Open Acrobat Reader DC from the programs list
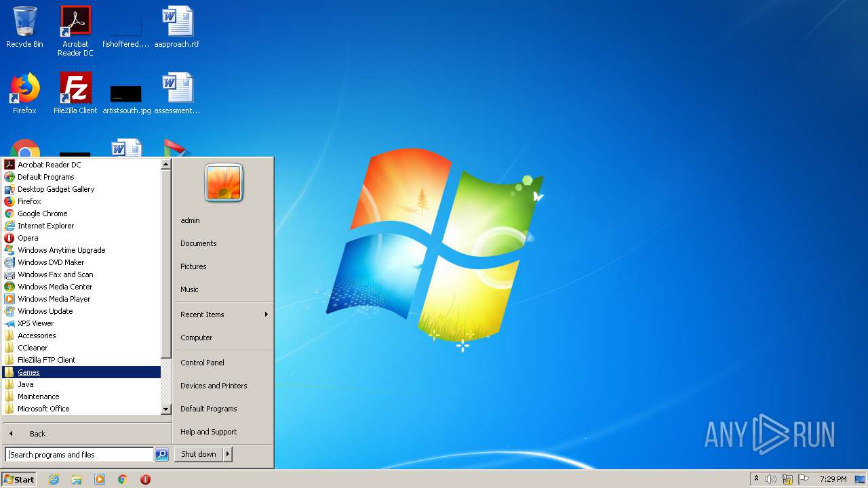This screenshot has height=488, width=868. pos(81,165)
